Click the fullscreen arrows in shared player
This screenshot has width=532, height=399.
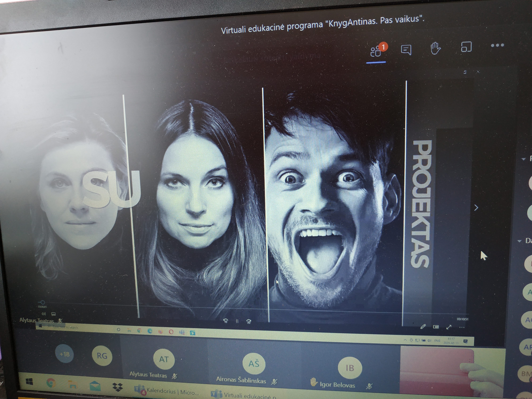point(449,327)
